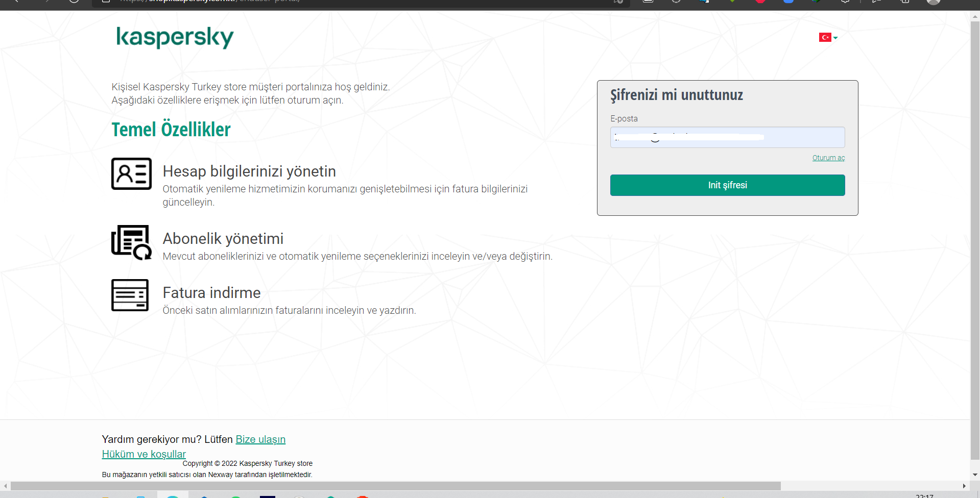Click the 'Temel Özellikler' heading
980x498 pixels.
171,130
